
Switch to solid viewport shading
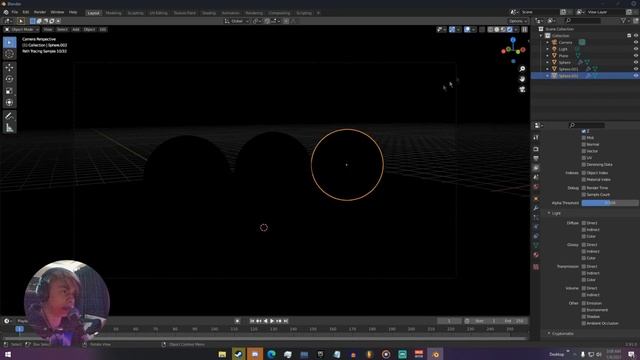pos(497,29)
